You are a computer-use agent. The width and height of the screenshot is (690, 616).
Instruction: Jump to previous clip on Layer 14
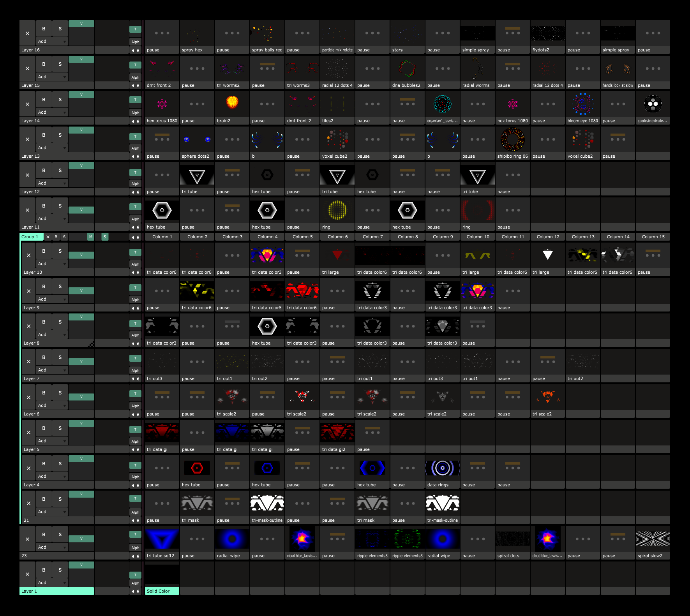pos(133,121)
